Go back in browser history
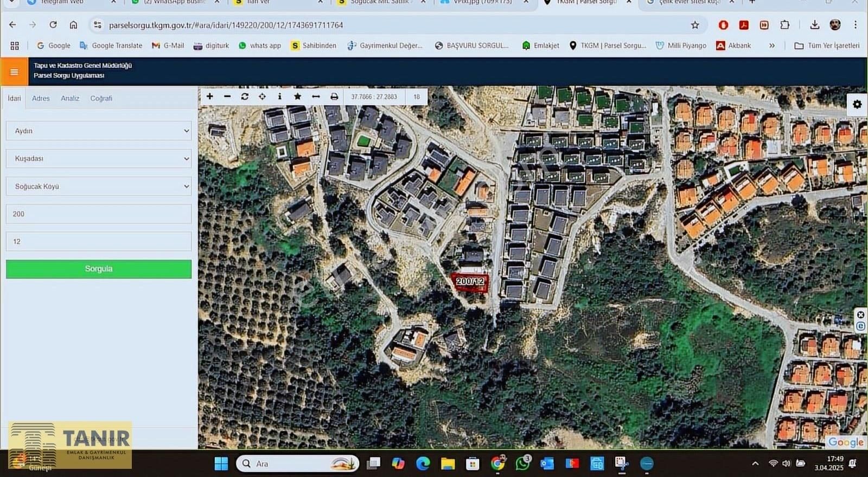The width and height of the screenshot is (868, 477). coord(12,25)
